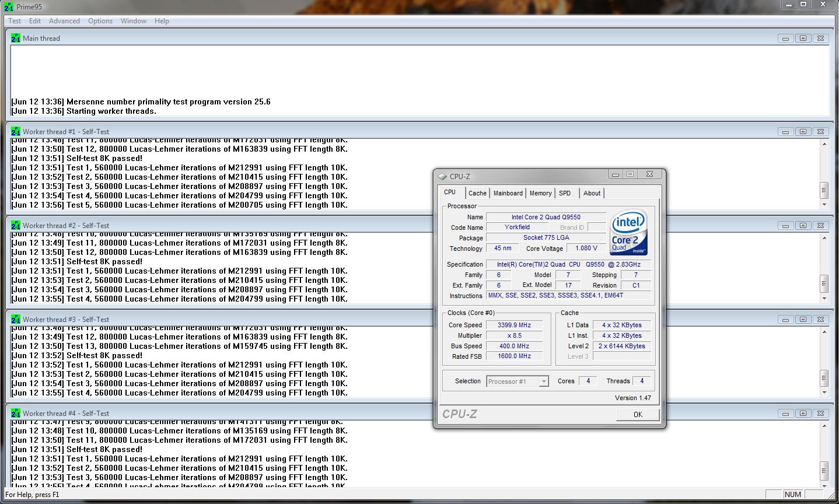Click the Core Voltage value 1.080 V
Image resolution: width=839 pixels, height=504 pixels.
tap(586, 248)
